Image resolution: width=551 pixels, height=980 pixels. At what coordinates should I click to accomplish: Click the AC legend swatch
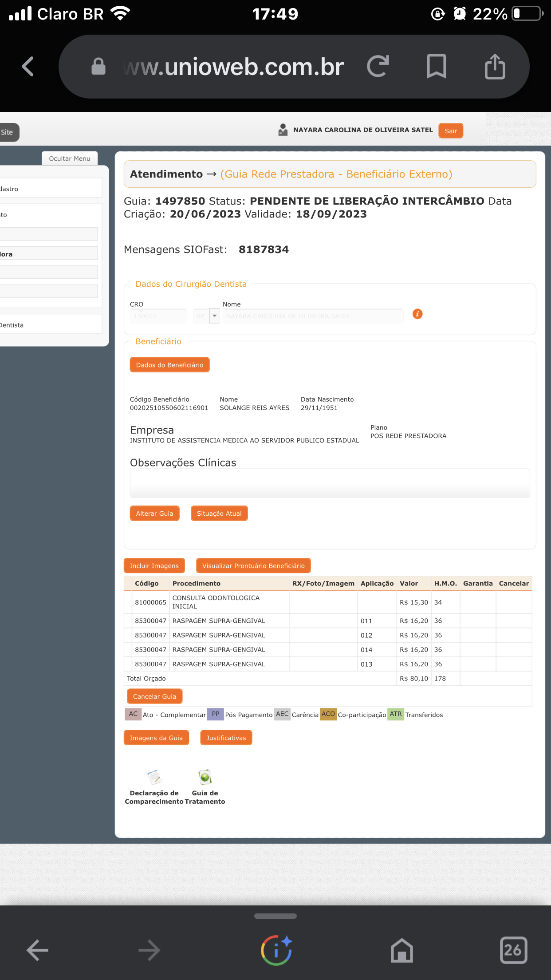point(133,714)
